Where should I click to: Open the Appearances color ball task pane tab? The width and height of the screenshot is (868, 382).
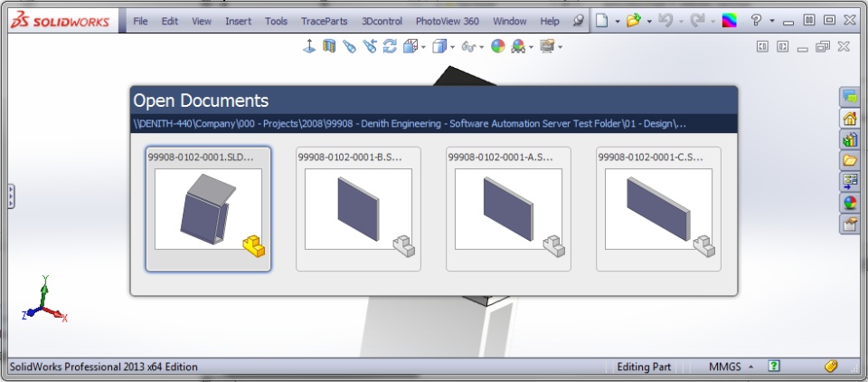[850, 203]
